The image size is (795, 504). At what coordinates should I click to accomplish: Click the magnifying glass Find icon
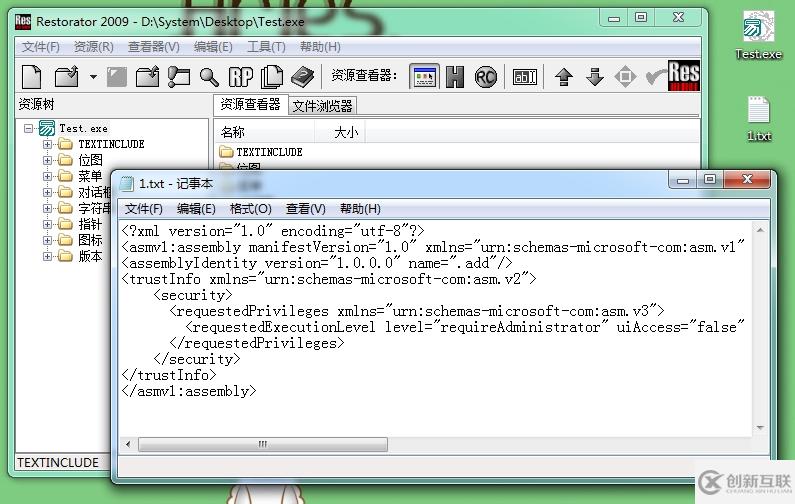[209, 77]
